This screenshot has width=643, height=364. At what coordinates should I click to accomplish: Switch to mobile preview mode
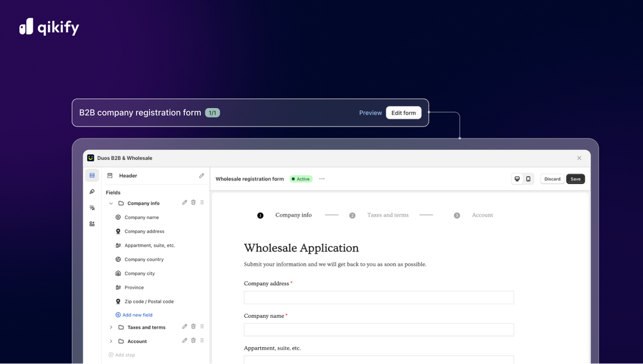(528, 179)
